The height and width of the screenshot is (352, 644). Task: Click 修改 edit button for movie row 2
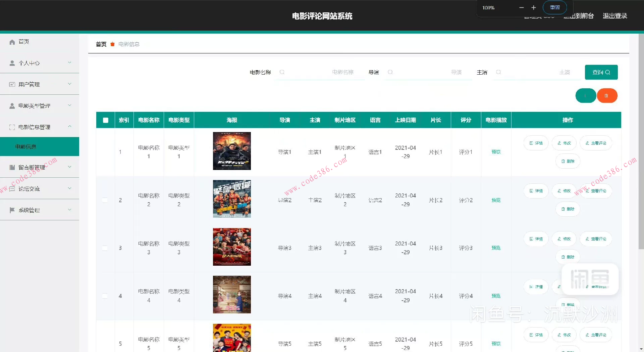coord(564,191)
